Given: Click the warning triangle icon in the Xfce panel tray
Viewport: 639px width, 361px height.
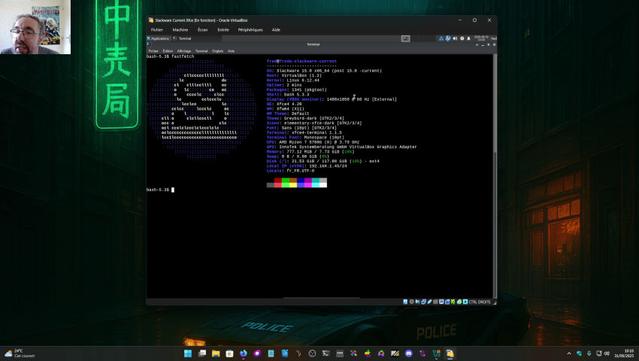Looking at the screenshot, I should (x=441, y=38).
